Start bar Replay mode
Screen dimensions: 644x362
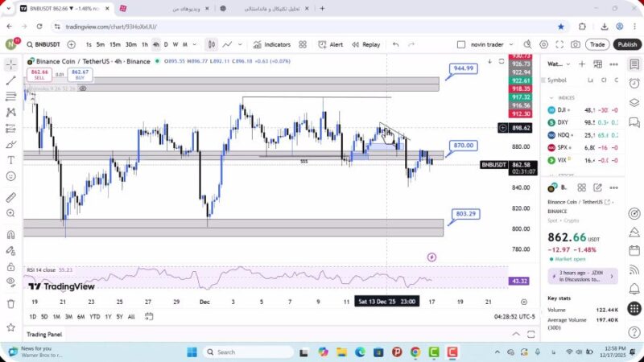click(366, 45)
